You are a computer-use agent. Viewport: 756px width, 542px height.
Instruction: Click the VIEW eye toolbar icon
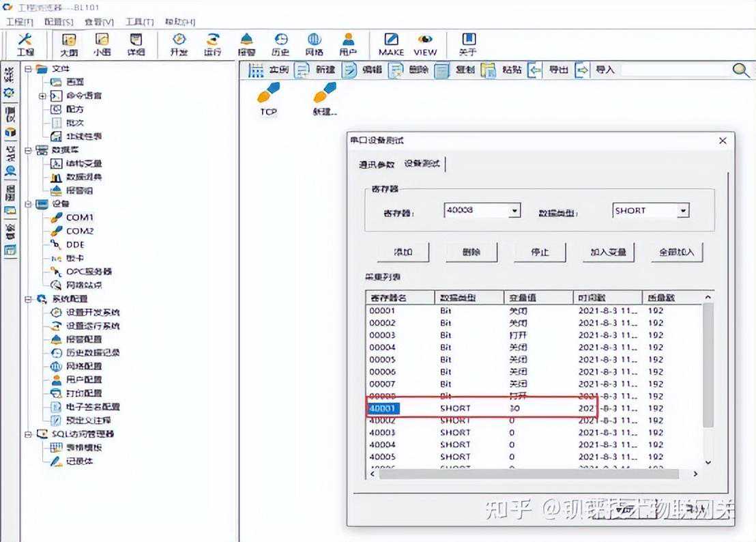(x=425, y=44)
